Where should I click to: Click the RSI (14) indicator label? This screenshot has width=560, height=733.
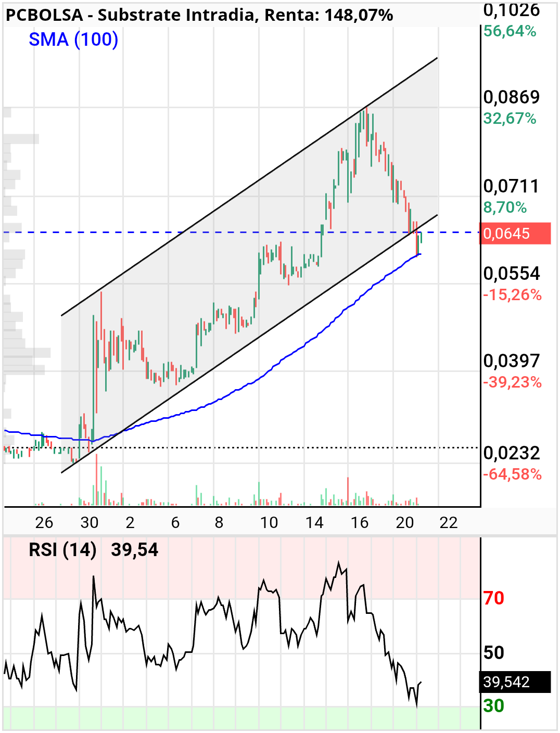62,550
